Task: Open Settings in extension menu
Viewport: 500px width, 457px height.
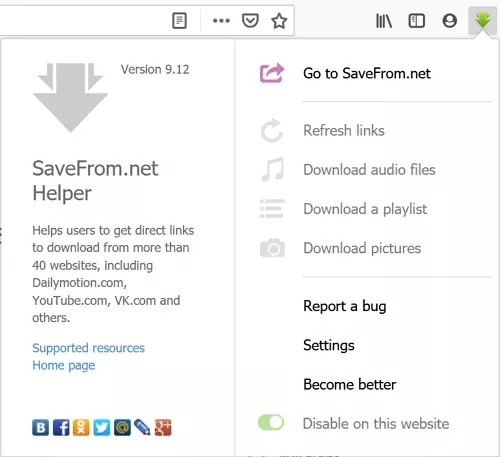Action: coord(329,345)
